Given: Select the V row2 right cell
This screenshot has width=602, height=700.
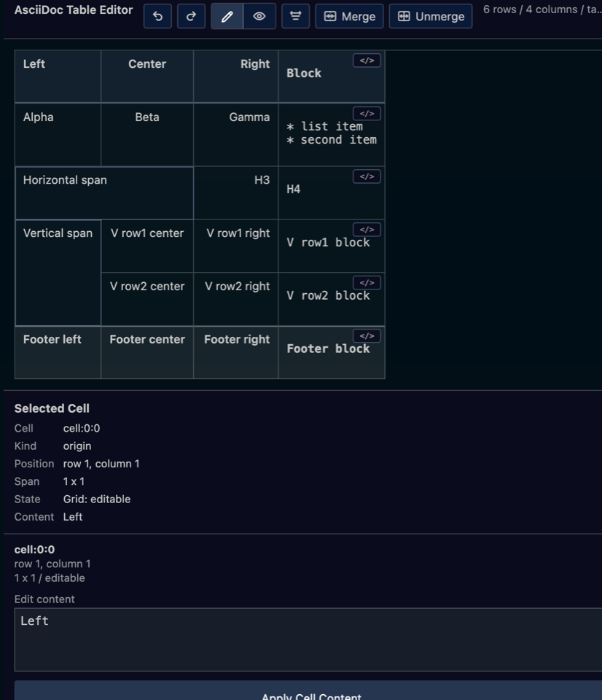Looking at the screenshot, I should (236, 299).
